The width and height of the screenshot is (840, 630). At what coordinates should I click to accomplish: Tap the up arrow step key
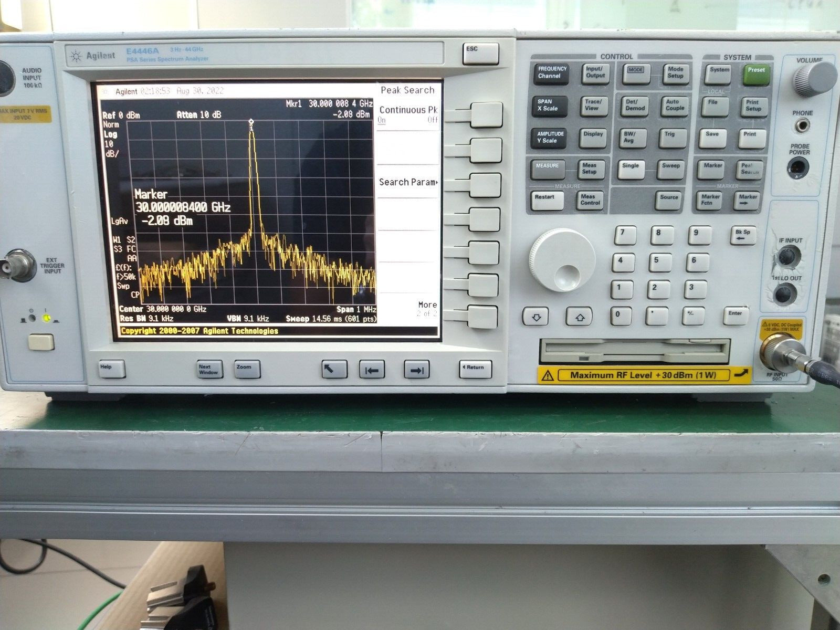point(580,317)
